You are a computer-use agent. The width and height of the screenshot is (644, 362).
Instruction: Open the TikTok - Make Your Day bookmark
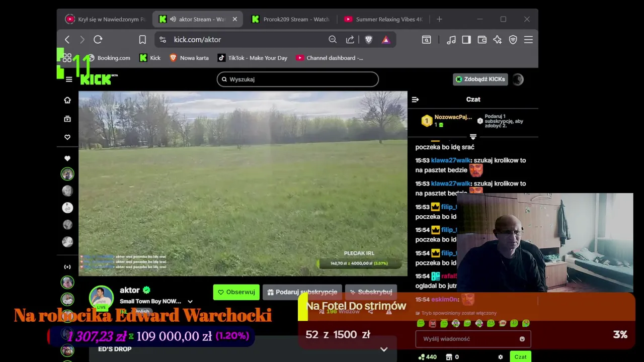point(253,58)
